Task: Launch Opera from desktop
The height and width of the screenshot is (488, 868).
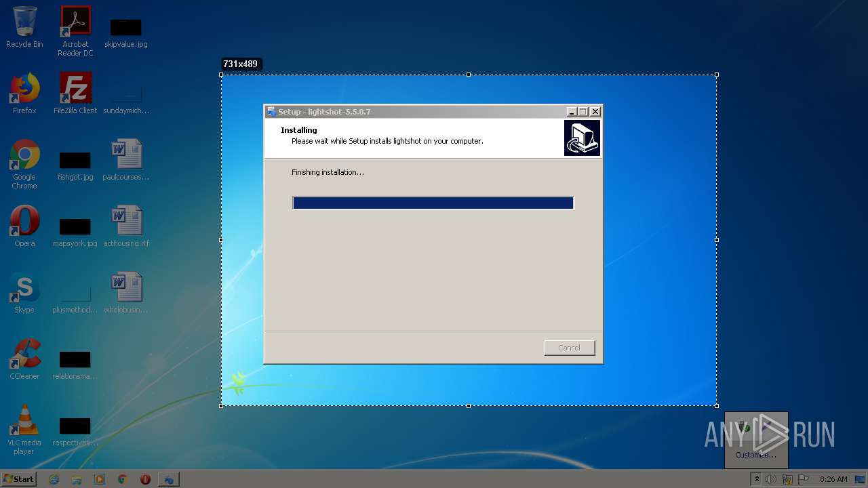Action: coord(24,226)
